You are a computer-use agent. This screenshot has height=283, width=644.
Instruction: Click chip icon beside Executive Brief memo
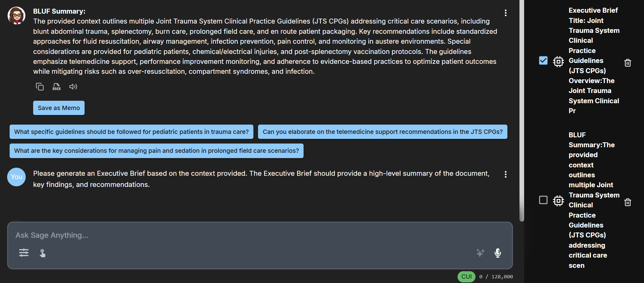click(559, 62)
